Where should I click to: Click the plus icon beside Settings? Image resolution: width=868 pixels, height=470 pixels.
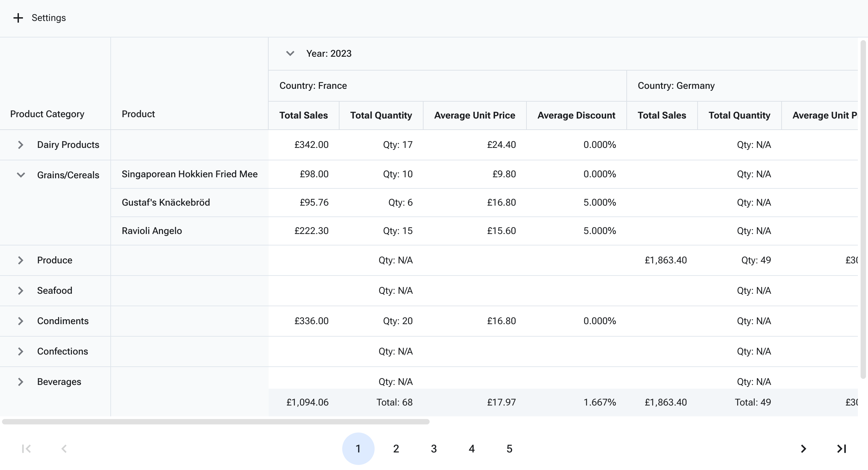click(x=18, y=18)
